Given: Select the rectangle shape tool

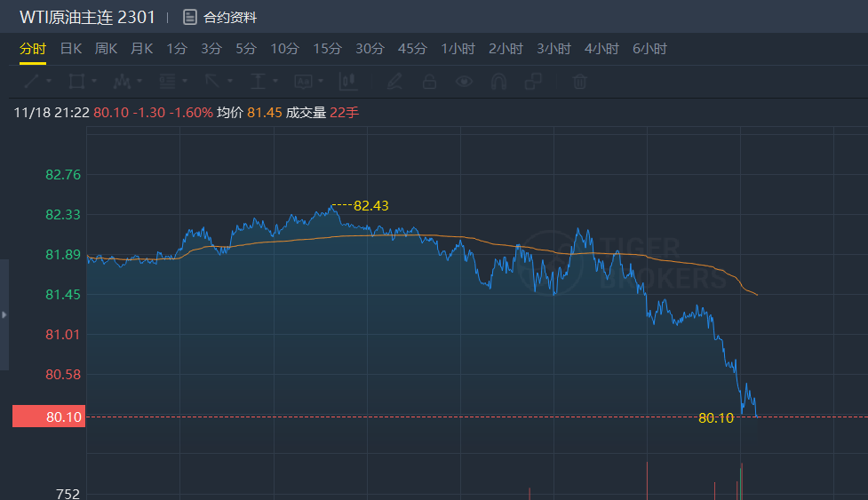Looking at the screenshot, I should click(x=76, y=82).
